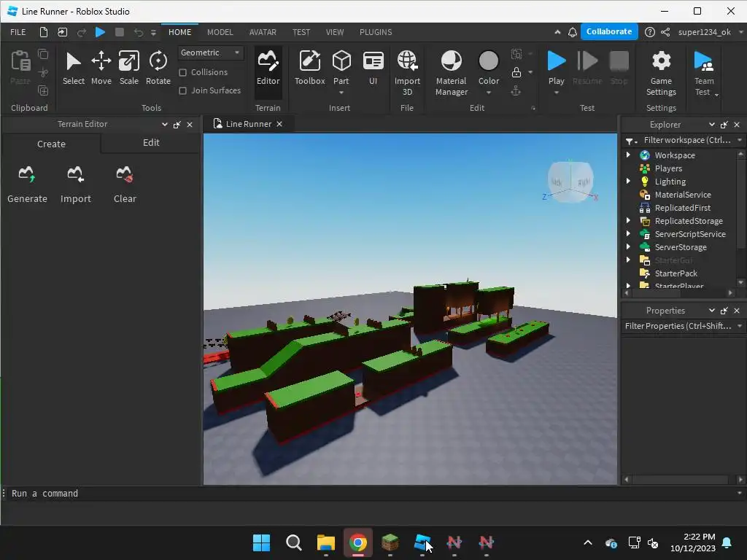Close the Line Runner document tab
Viewport: 747px width, 560px height.
[279, 124]
